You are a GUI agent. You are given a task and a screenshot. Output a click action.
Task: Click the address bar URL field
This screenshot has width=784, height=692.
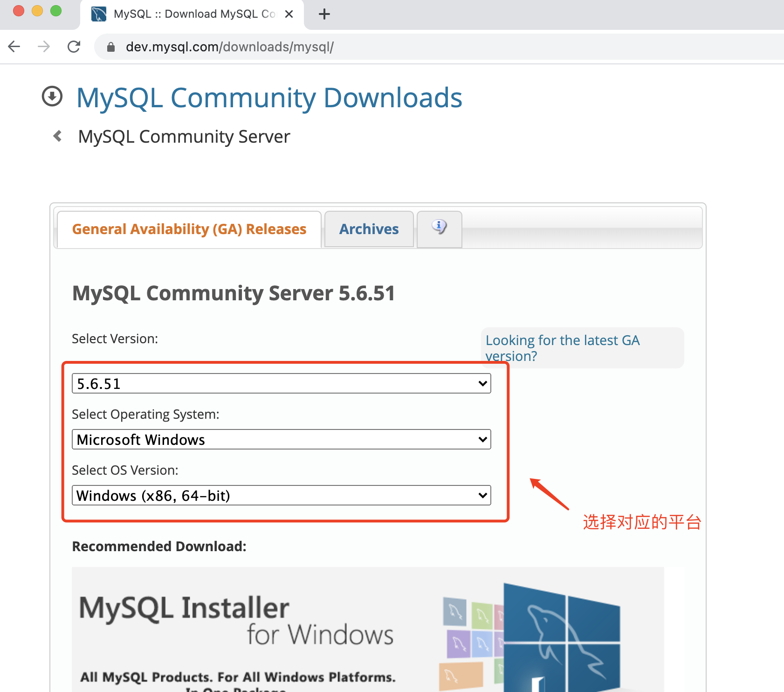438,47
